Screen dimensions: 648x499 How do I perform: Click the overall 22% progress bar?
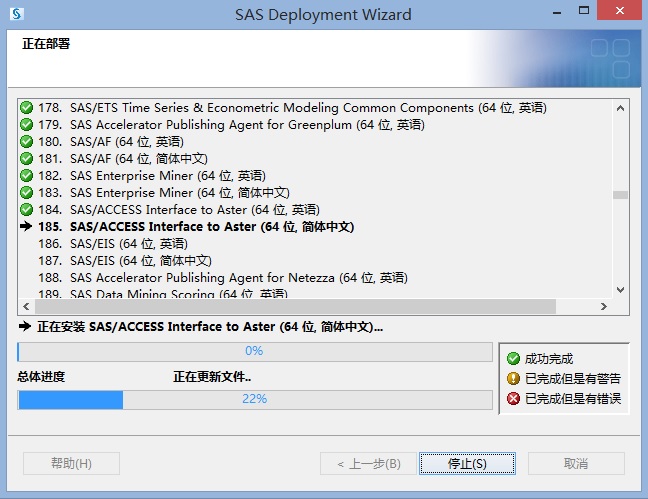pyautogui.click(x=255, y=399)
